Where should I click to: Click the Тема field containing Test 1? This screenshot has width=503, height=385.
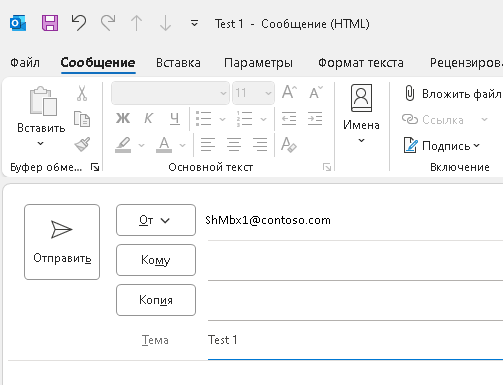pos(355,341)
